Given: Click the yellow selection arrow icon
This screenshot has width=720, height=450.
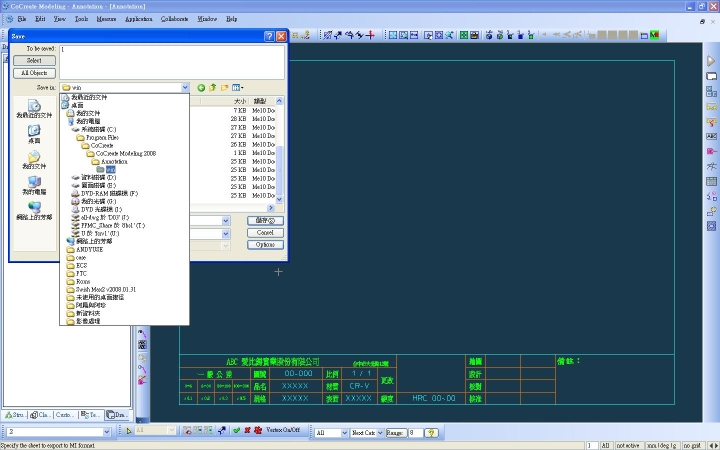Looking at the screenshot, I should point(129,431).
